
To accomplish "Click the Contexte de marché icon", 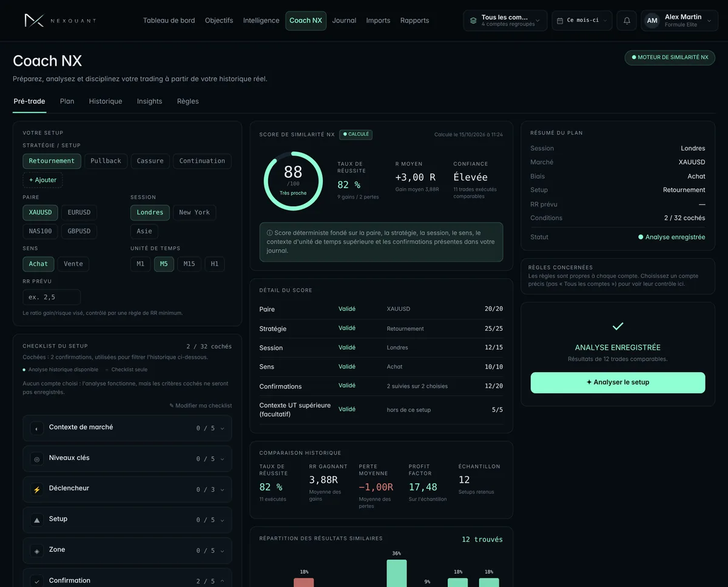I will [x=36, y=429].
